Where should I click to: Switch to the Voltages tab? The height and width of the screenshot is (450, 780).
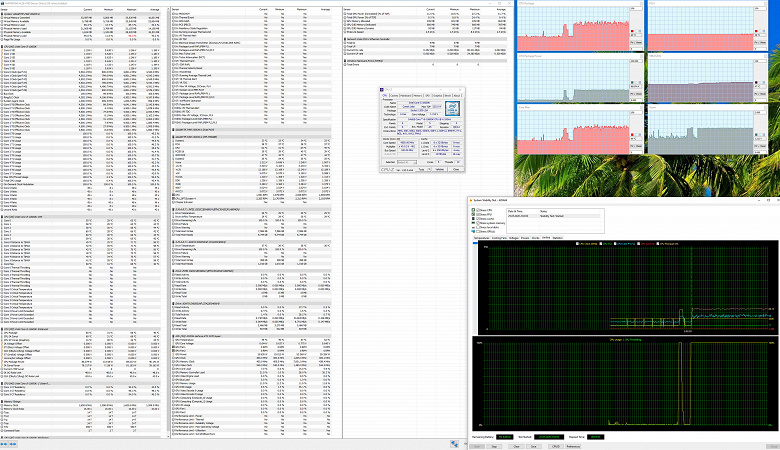(x=514, y=238)
